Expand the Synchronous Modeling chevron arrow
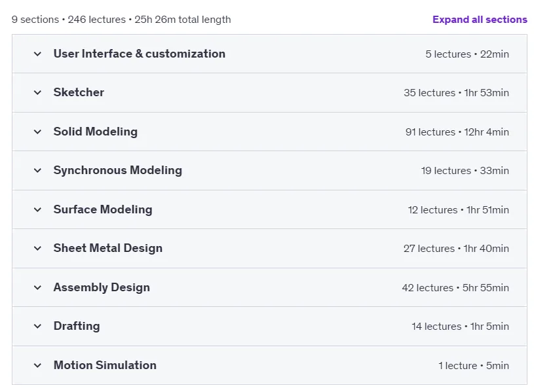The image size is (534, 392). (x=37, y=171)
